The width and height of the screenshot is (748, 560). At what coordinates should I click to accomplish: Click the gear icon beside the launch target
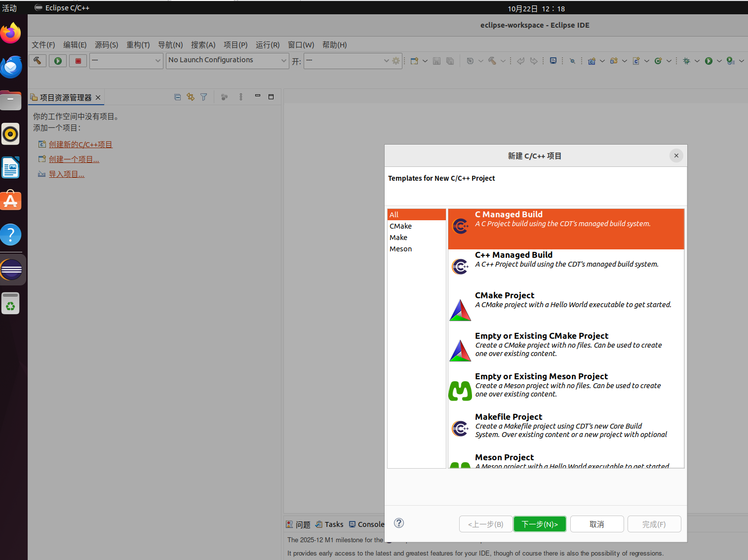[x=396, y=61]
